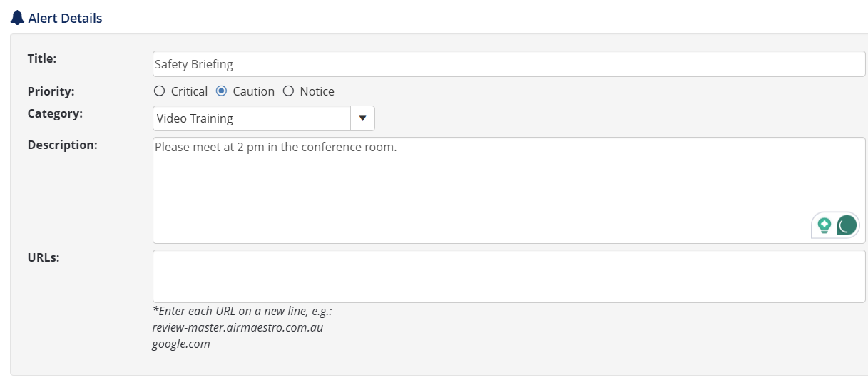Click the google.com example text

(181, 344)
